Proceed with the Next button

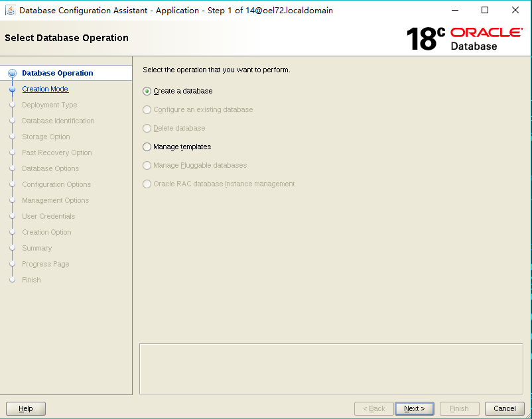[x=415, y=408]
